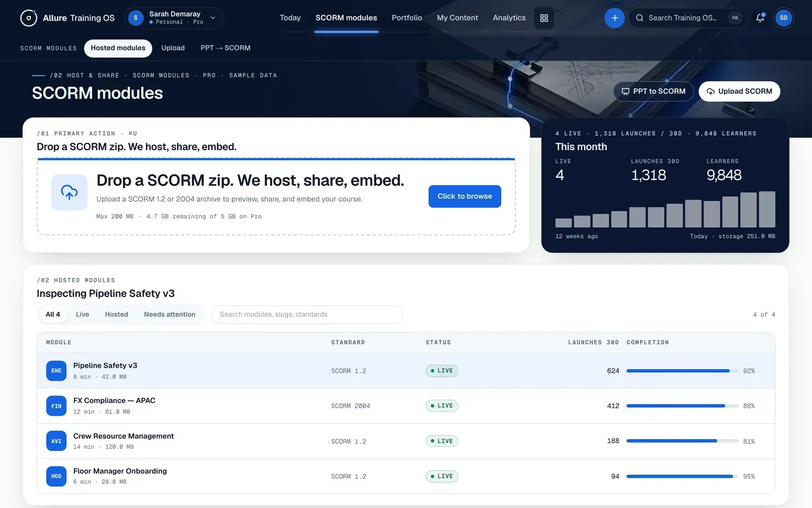Screen dimensions: 812x508
Task: Open the PPT → SCORM sub-tab
Action: [226, 48]
